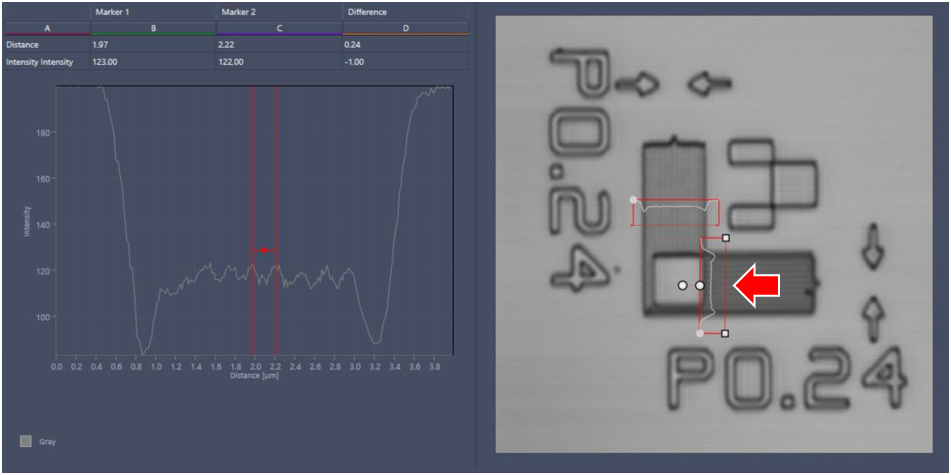Click the left red marker line in chart
Viewport: 951px width, 475px height.
(x=253, y=200)
